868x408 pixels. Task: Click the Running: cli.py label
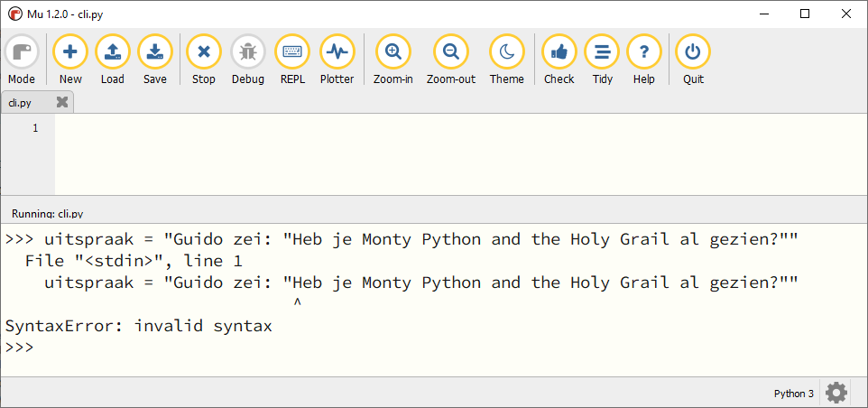(48, 213)
